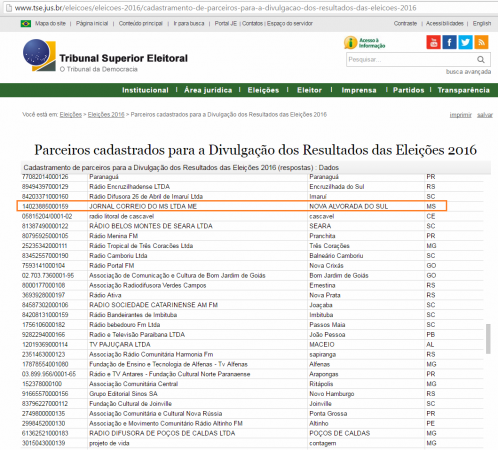Click Conteúdo principal link
The image size is (498, 450).
coord(141,23)
